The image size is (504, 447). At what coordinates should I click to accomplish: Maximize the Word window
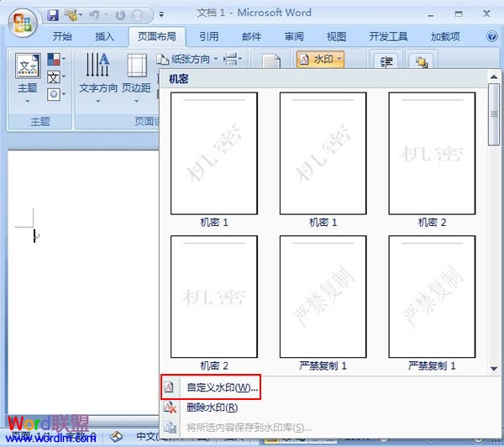(459, 13)
